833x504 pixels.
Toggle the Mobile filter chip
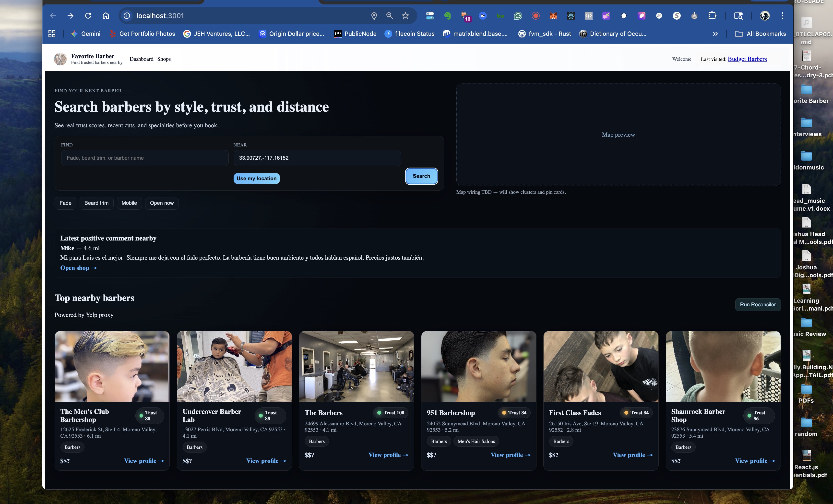[129, 203]
